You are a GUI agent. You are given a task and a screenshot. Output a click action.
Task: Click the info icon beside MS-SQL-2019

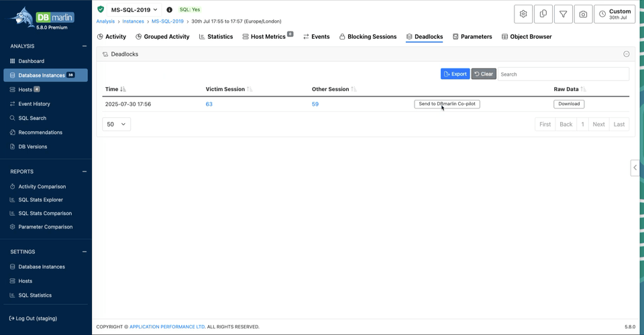point(169,10)
